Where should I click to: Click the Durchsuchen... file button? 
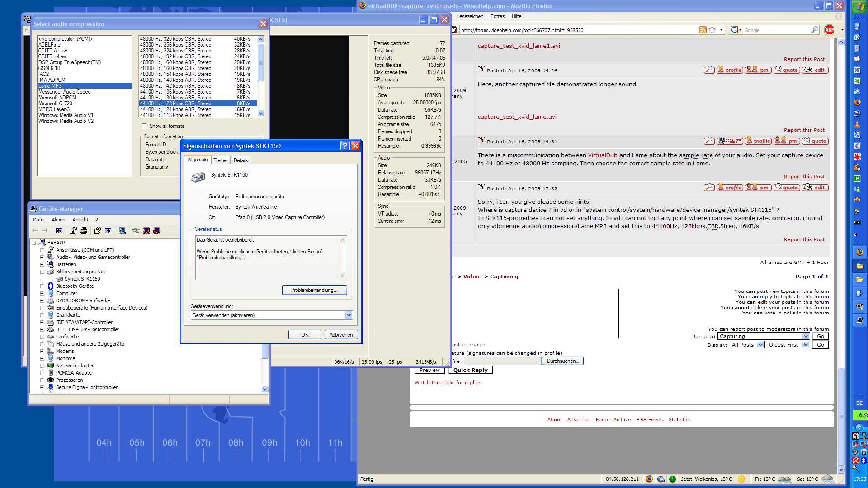click(562, 361)
